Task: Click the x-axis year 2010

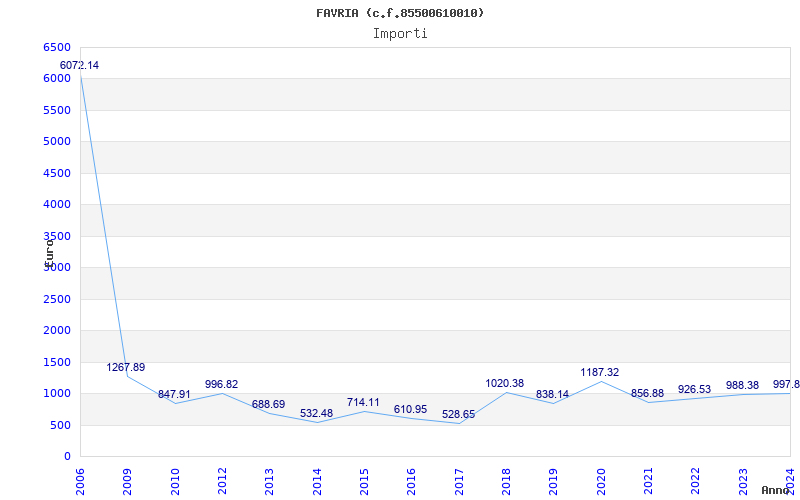Action: [174, 482]
